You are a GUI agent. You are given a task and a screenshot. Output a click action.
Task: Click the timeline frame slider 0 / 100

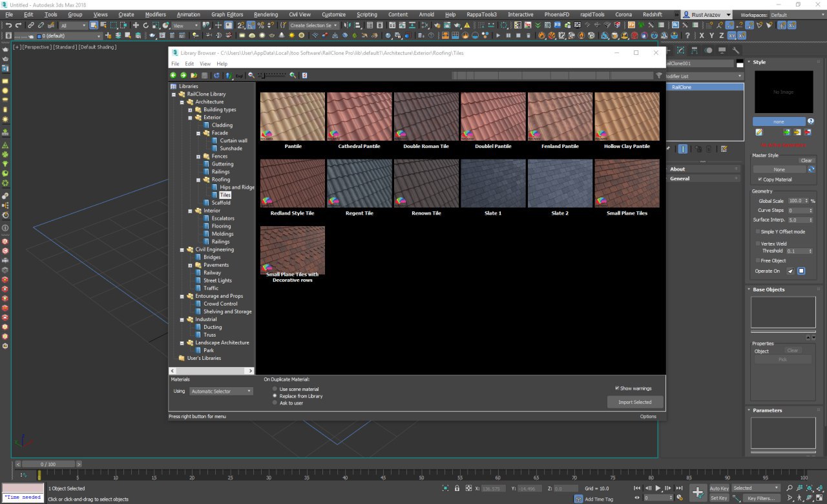pos(48,464)
